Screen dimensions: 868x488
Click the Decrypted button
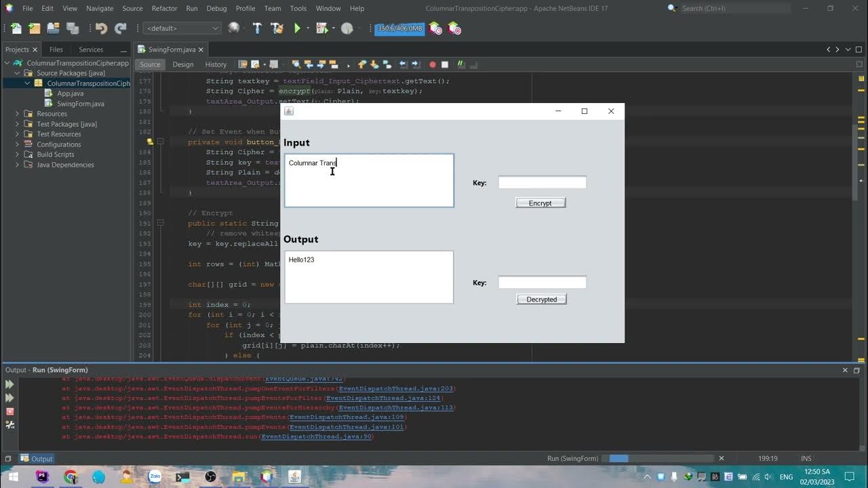(x=541, y=299)
